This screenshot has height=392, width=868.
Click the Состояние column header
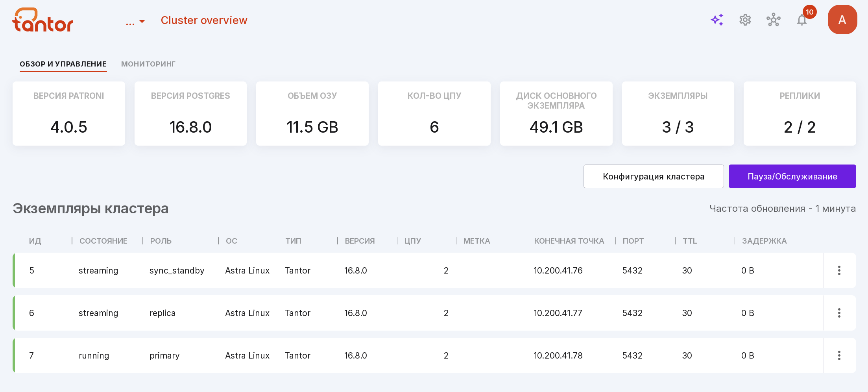point(103,241)
